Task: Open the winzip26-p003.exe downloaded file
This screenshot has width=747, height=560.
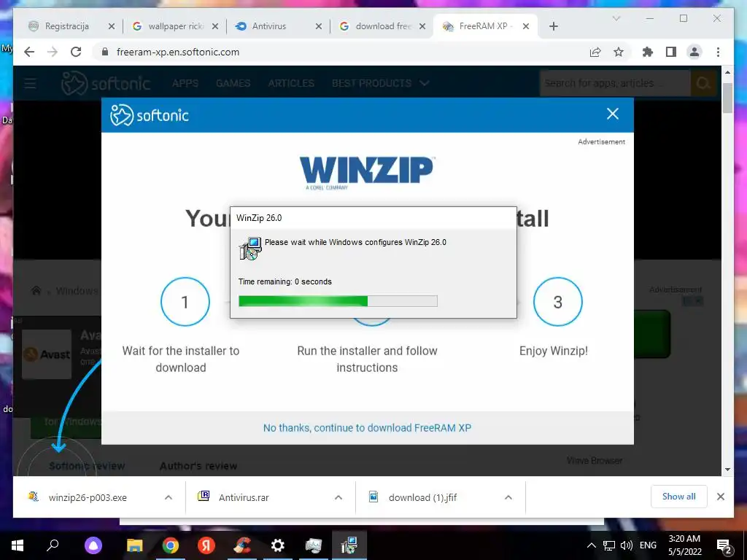Action: [88, 497]
